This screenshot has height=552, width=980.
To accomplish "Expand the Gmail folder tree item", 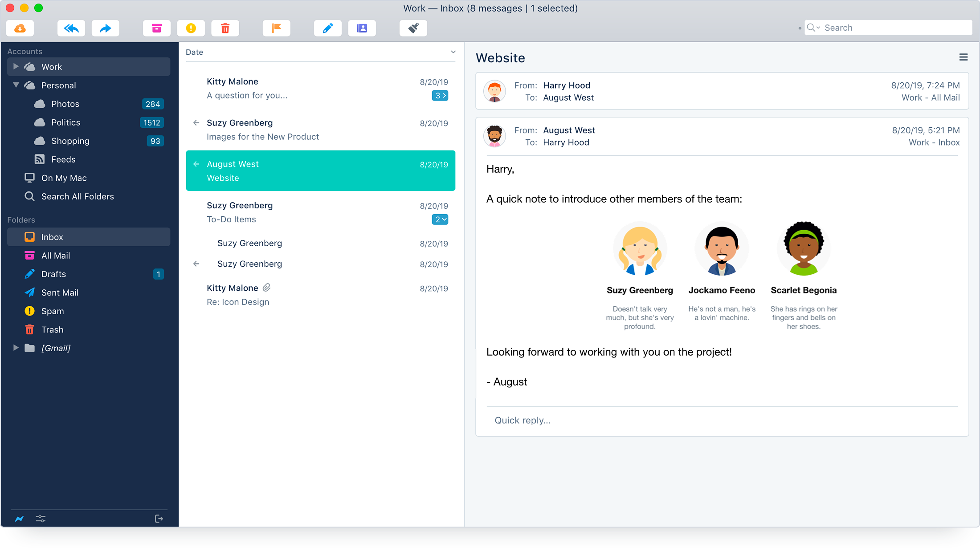I will point(15,348).
